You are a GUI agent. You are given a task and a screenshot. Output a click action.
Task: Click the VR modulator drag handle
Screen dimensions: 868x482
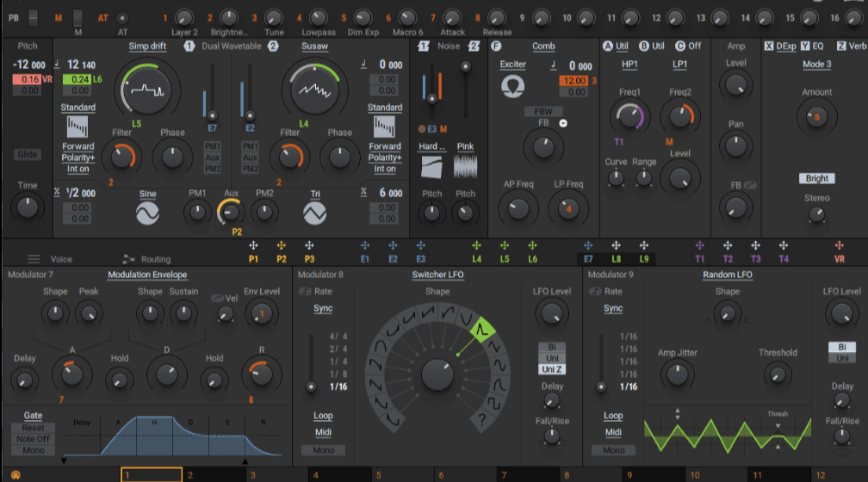point(840,245)
